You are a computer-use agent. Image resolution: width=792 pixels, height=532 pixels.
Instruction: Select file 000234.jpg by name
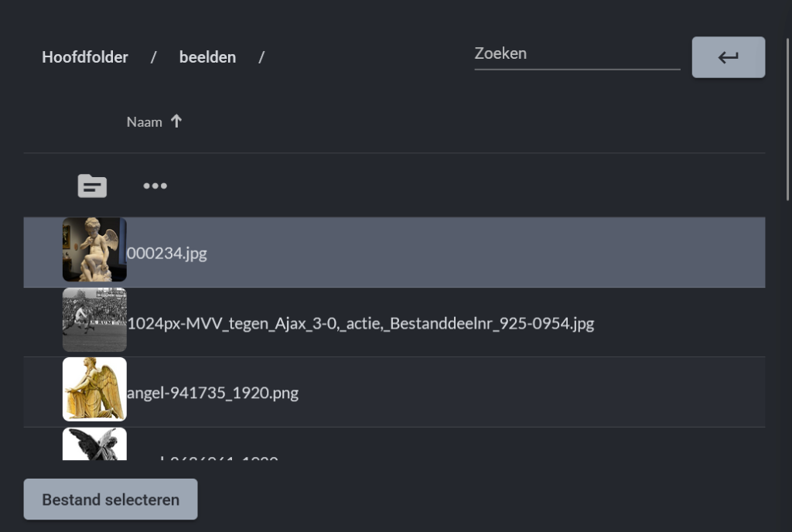tap(167, 253)
